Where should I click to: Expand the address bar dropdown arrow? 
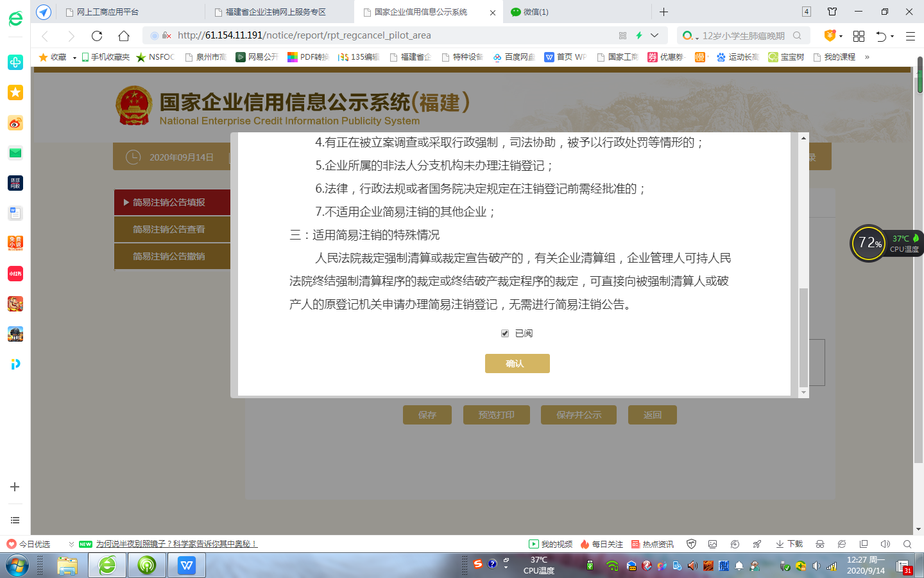tap(654, 35)
